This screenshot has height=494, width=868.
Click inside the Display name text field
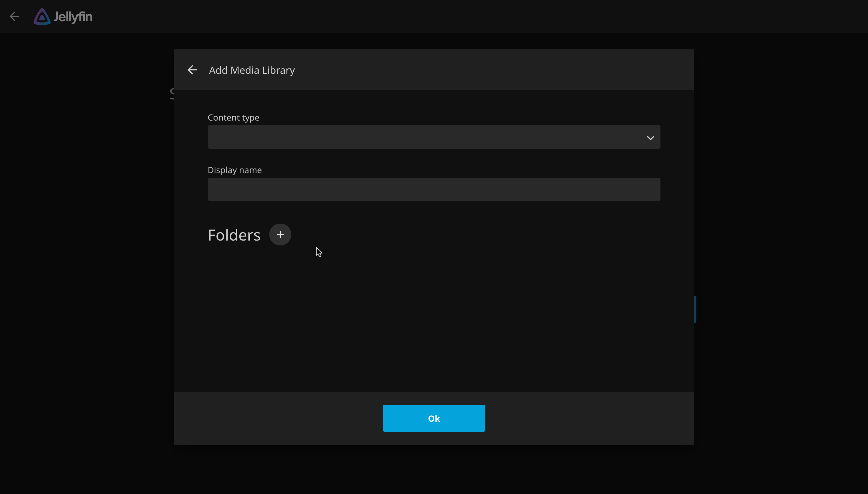tap(433, 189)
